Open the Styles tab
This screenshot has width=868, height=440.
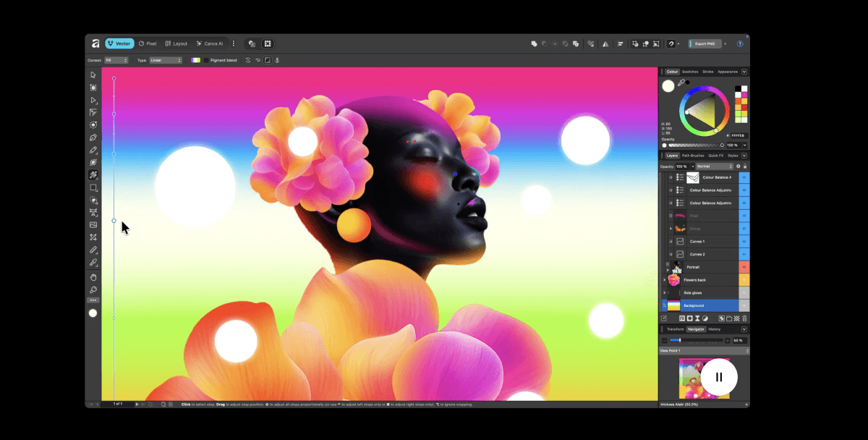click(x=733, y=156)
